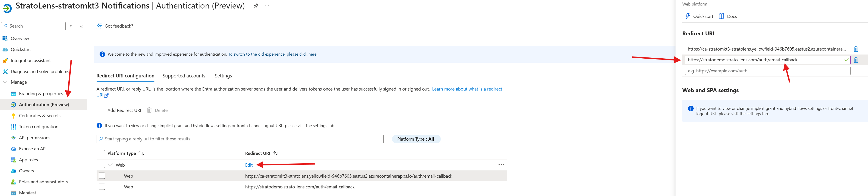Open API permissions
The image size is (868, 196).
click(34, 138)
